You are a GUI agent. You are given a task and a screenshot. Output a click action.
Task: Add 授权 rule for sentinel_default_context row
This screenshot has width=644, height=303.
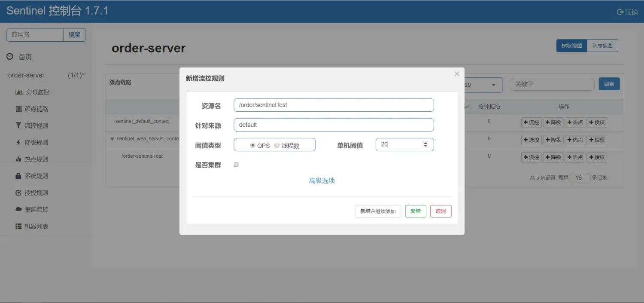coord(597,122)
